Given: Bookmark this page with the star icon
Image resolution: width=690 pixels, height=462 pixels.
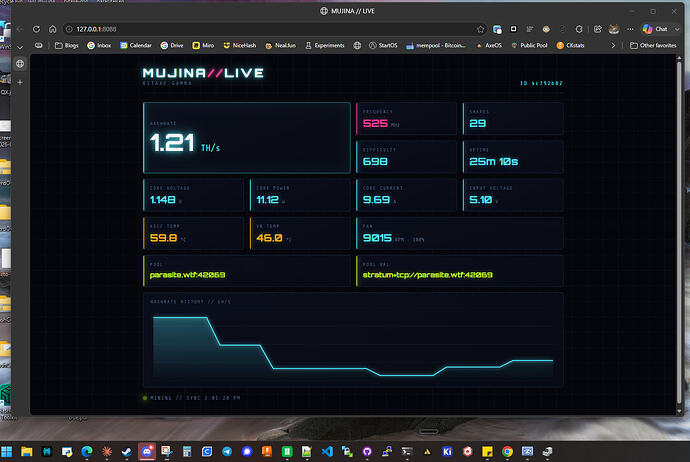Looking at the screenshot, I should (x=480, y=29).
